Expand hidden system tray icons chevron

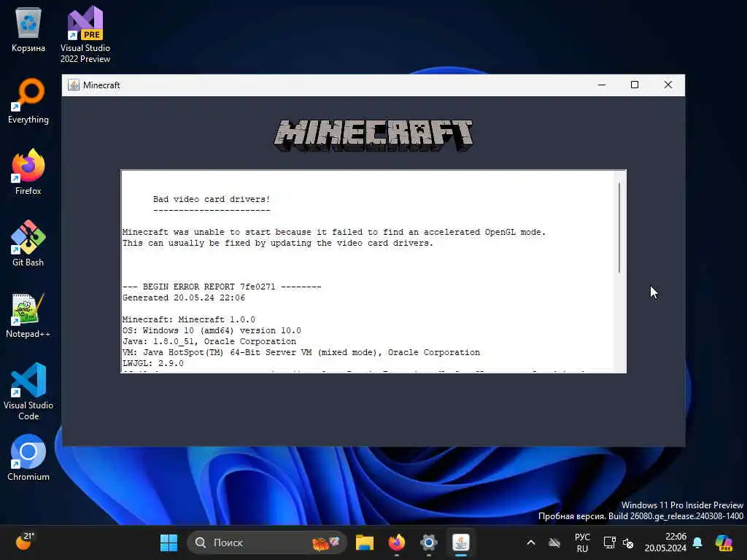531,542
